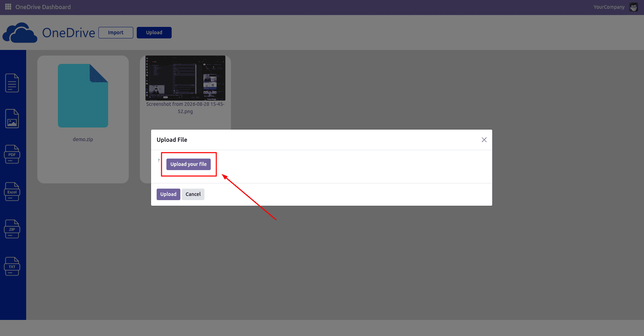
Task: Open the YourCompany company switcher
Action: pyautogui.click(x=609, y=7)
